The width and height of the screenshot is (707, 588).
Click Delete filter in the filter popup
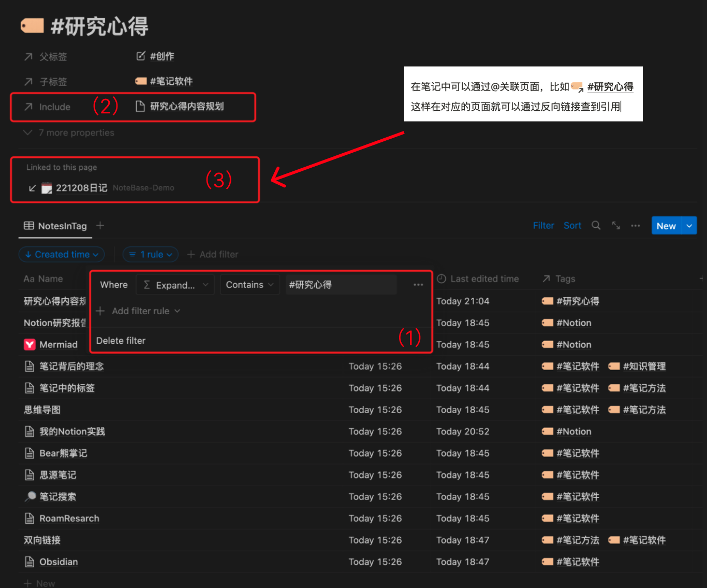[121, 341]
